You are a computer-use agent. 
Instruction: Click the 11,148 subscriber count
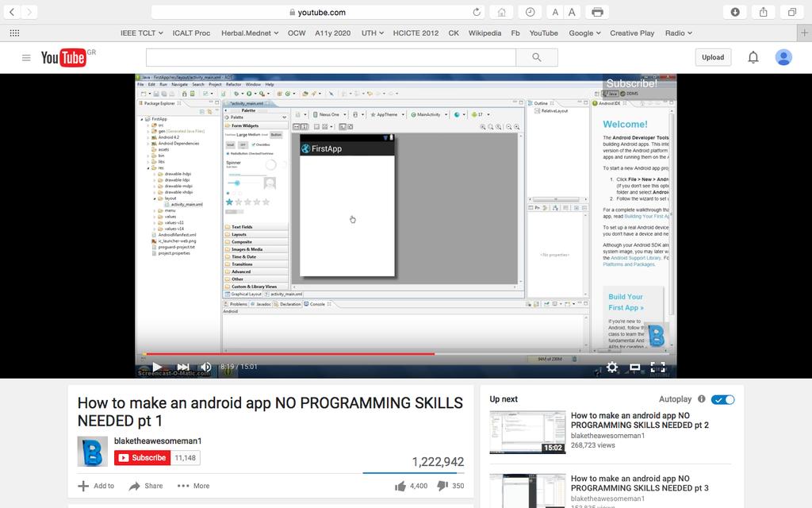pyautogui.click(x=186, y=458)
